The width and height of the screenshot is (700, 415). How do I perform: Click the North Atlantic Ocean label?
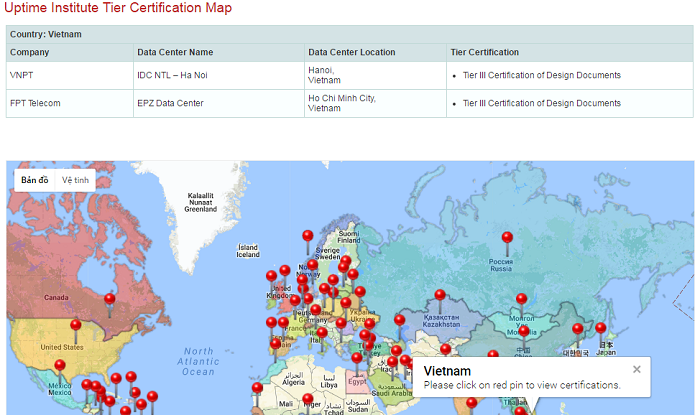(198, 361)
